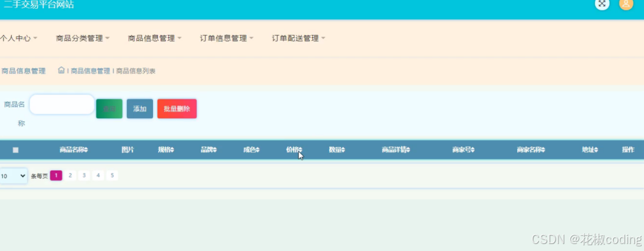Expand the 商品信息管理 menu
Viewport: 644px width, 251px height.
[154, 38]
